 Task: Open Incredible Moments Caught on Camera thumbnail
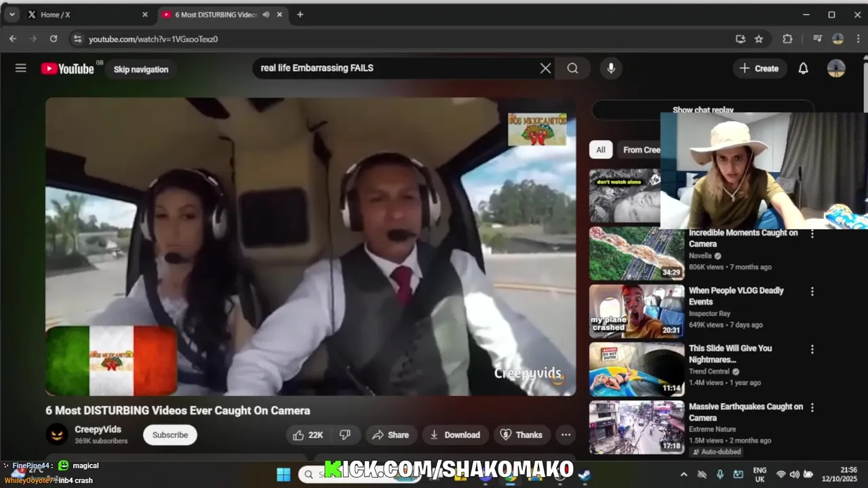click(x=637, y=253)
